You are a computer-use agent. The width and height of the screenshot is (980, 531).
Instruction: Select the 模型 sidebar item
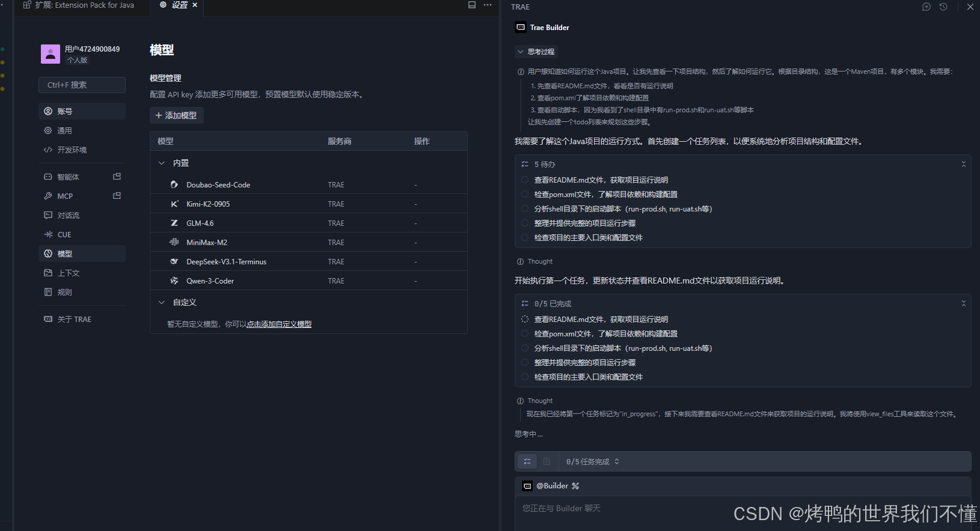coord(82,253)
